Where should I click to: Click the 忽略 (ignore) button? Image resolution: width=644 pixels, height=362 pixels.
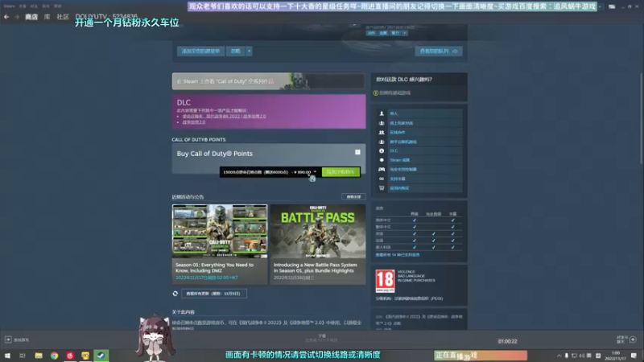click(x=235, y=51)
